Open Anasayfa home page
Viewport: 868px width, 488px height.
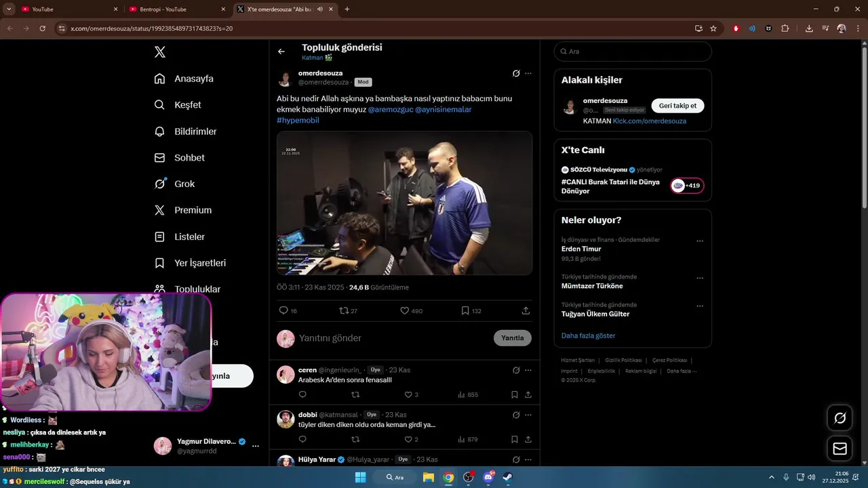coord(184,79)
